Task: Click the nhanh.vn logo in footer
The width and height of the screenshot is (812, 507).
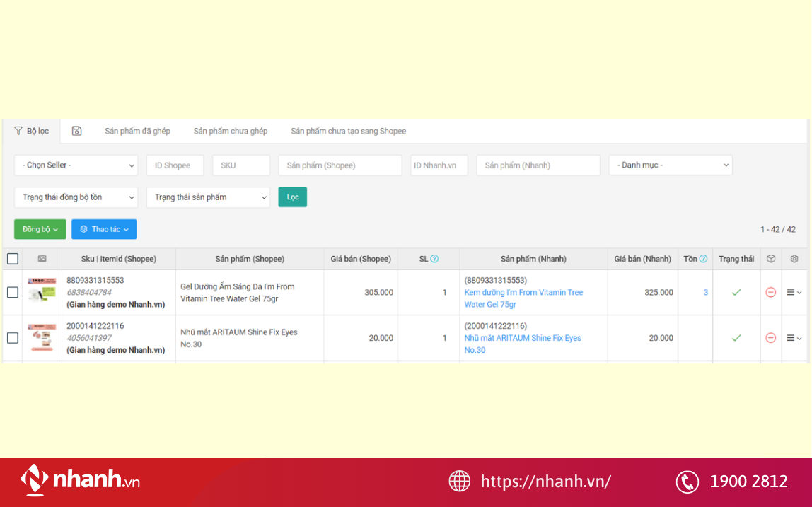Action: tap(80, 480)
